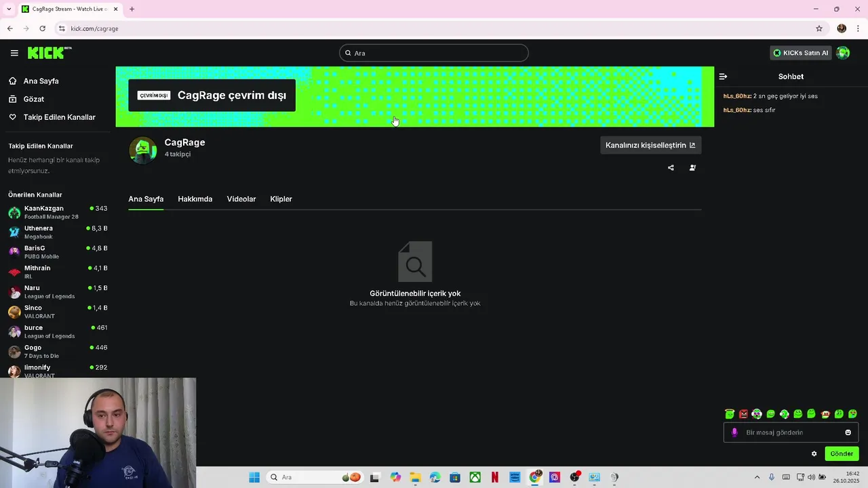
Task: Switch to the Videolar tab
Action: click(241, 199)
